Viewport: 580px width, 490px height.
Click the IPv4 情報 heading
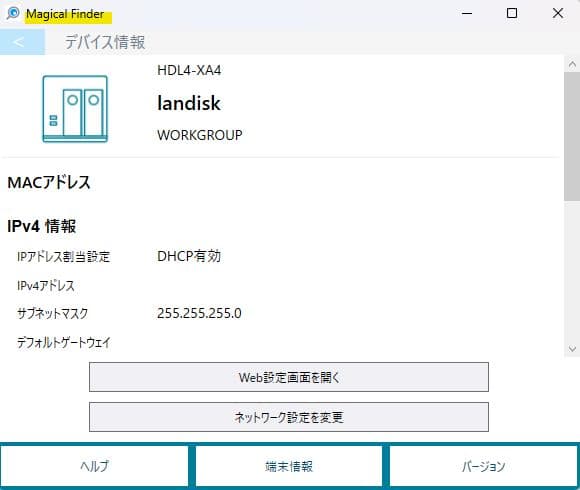point(41,226)
